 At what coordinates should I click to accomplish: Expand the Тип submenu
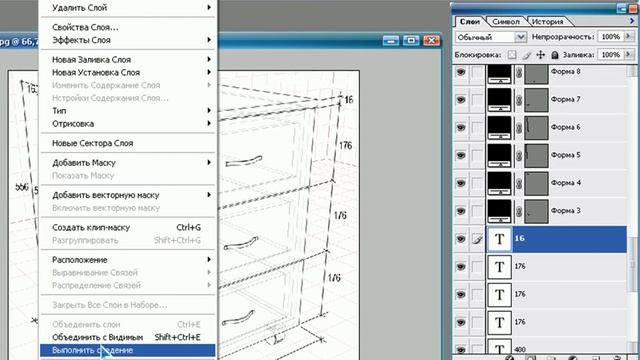pos(209,111)
